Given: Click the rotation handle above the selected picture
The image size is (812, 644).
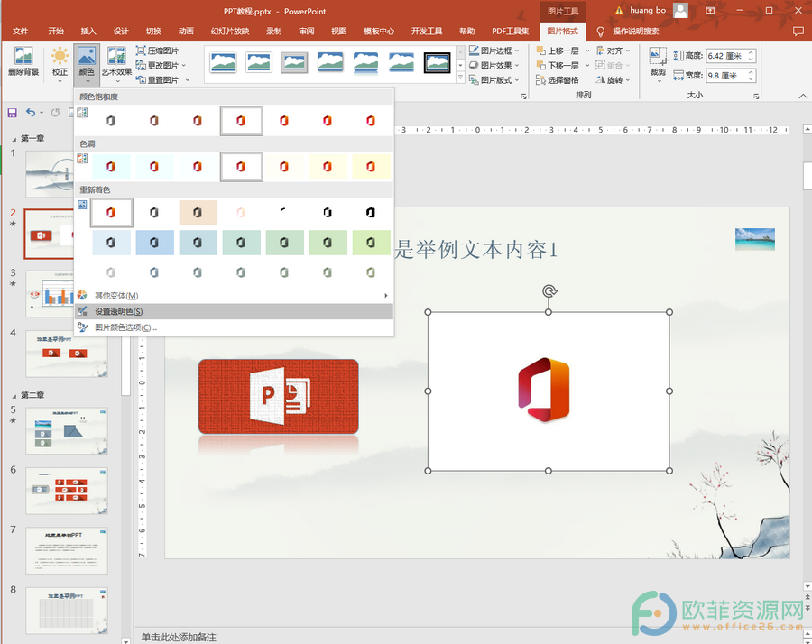Looking at the screenshot, I should point(549,291).
